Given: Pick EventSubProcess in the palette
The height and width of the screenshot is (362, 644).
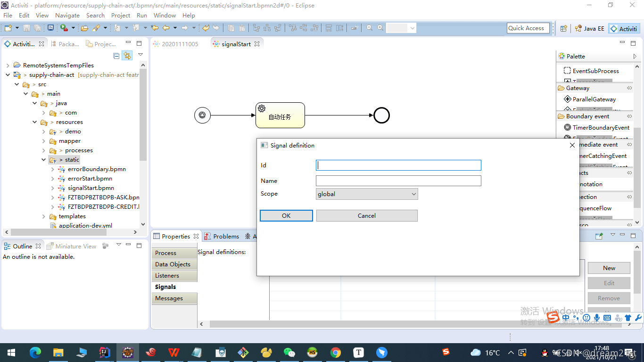Looking at the screenshot, I should click(x=592, y=71).
